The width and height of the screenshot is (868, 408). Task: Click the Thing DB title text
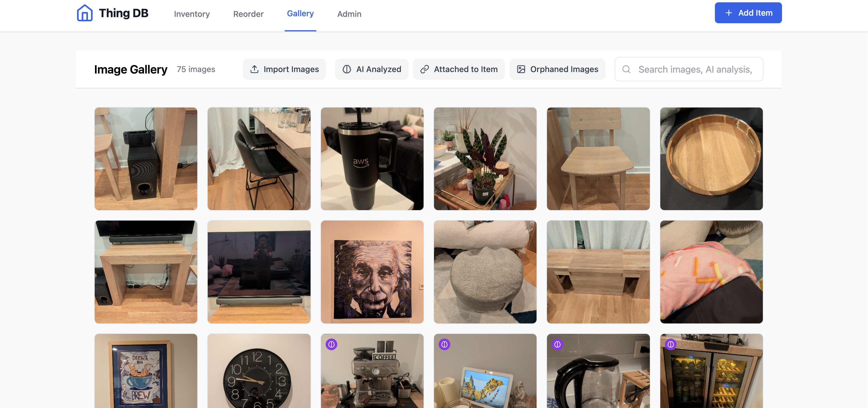point(123,13)
